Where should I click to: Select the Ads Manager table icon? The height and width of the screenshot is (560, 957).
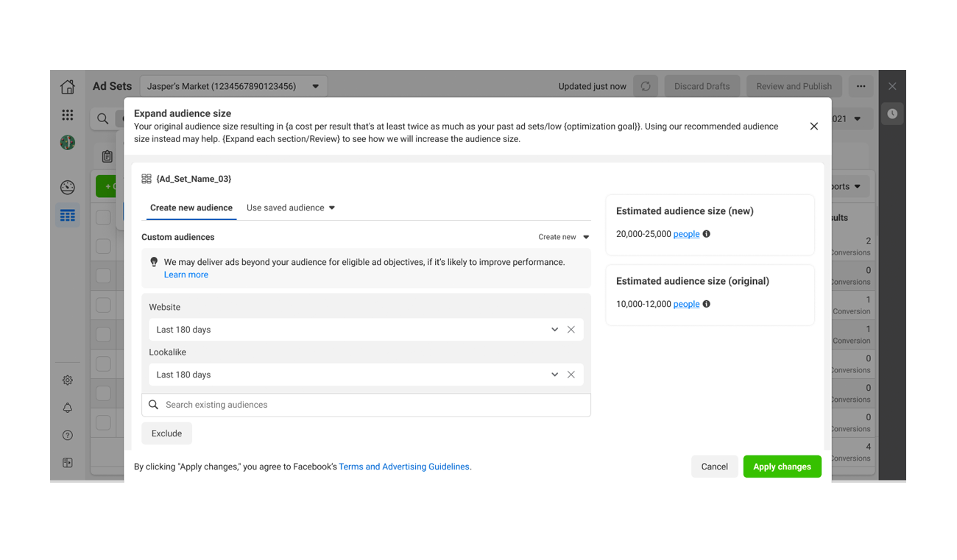coord(68,216)
